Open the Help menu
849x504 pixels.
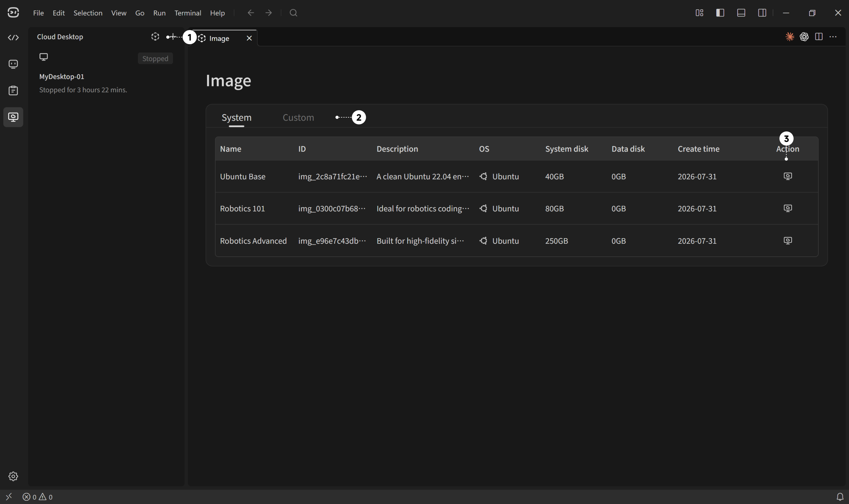pos(217,13)
